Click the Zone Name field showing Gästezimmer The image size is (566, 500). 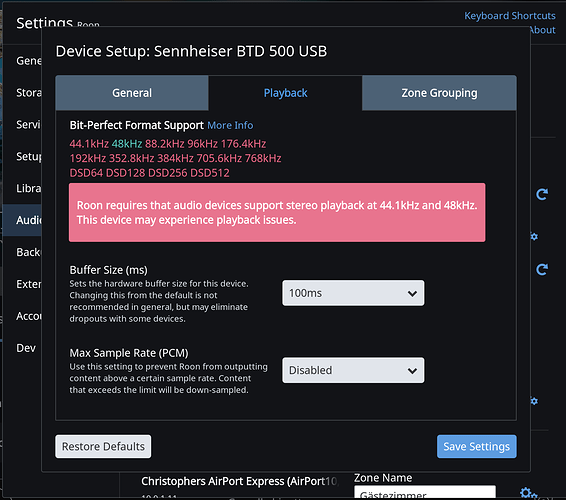pos(425,492)
